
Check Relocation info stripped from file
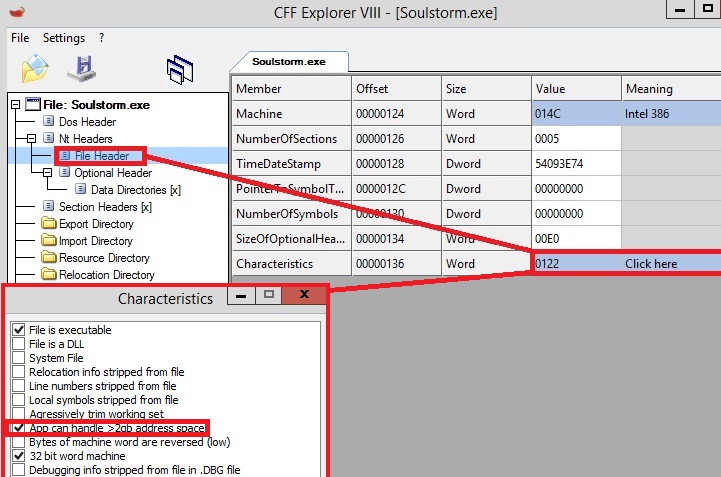(x=18, y=372)
